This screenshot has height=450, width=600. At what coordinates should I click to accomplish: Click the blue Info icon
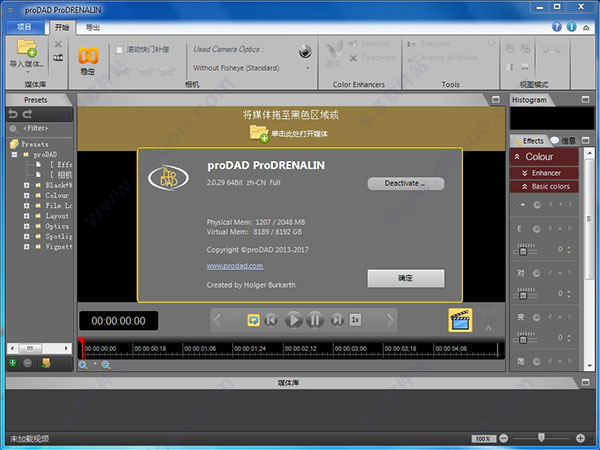click(x=571, y=27)
